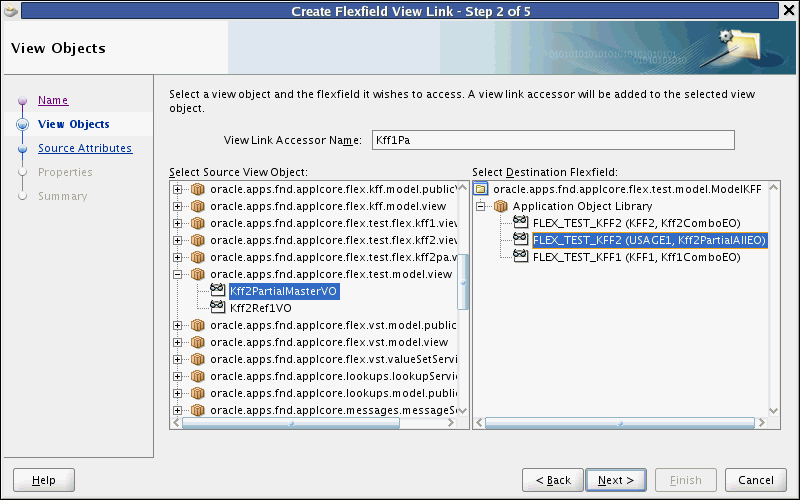Click the source tree scroll-down arrow
The height and width of the screenshot is (500, 800).
[463, 411]
